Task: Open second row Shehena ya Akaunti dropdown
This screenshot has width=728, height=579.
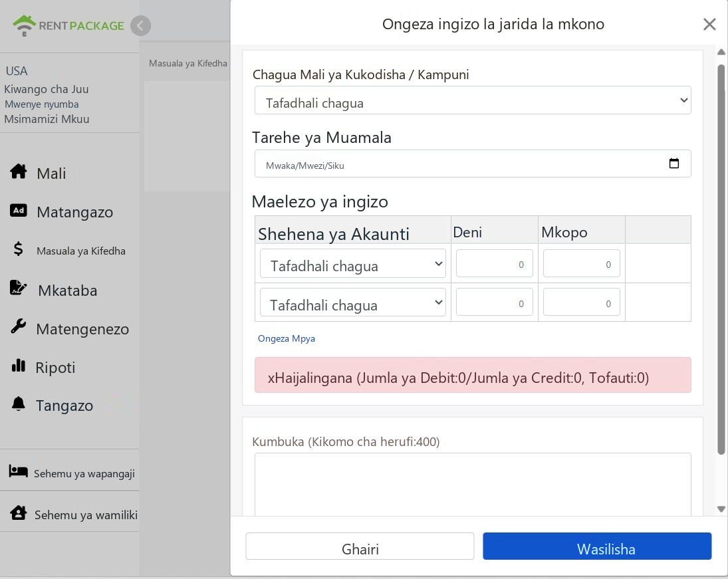Action: point(353,302)
